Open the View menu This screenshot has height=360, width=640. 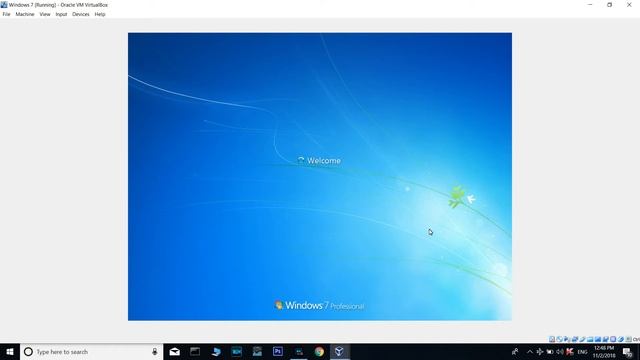[45, 14]
